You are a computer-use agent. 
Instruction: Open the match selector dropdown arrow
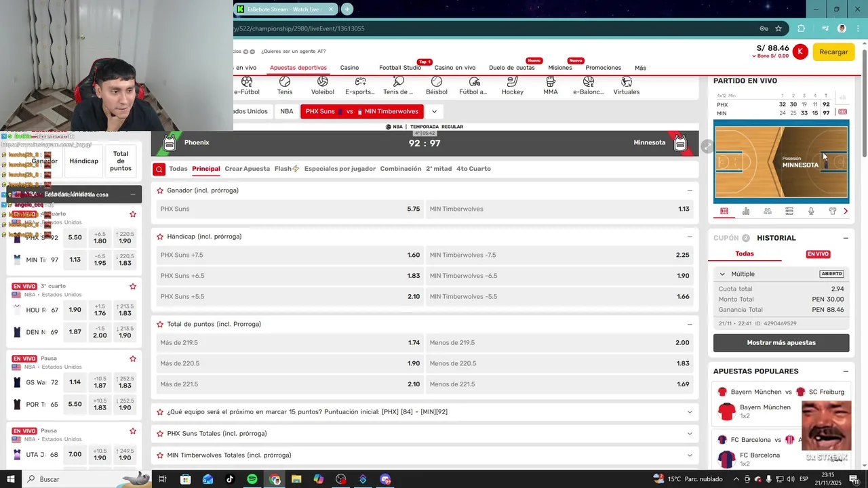tap(434, 111)
